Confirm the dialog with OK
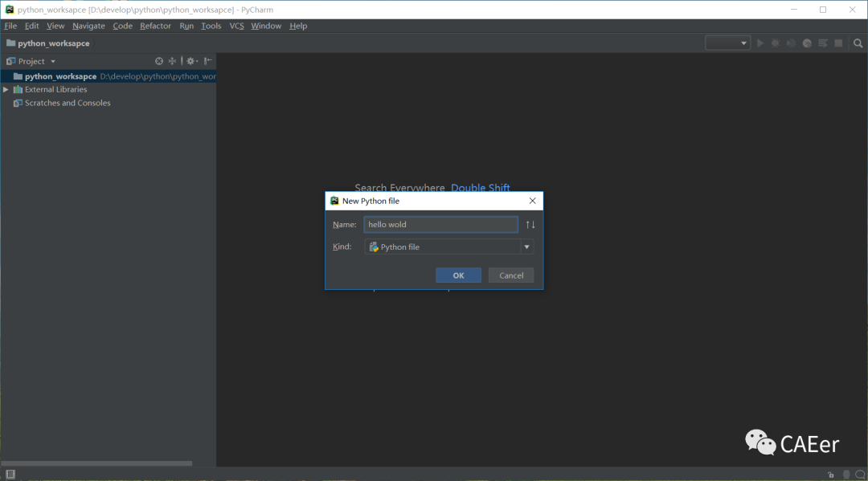868x481 pixels. (x=458, y=275)
